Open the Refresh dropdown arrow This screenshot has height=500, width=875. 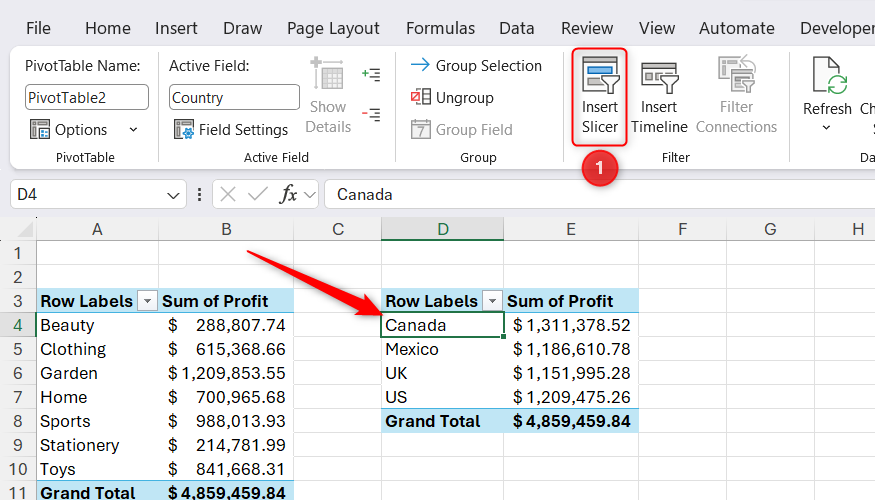826,128
